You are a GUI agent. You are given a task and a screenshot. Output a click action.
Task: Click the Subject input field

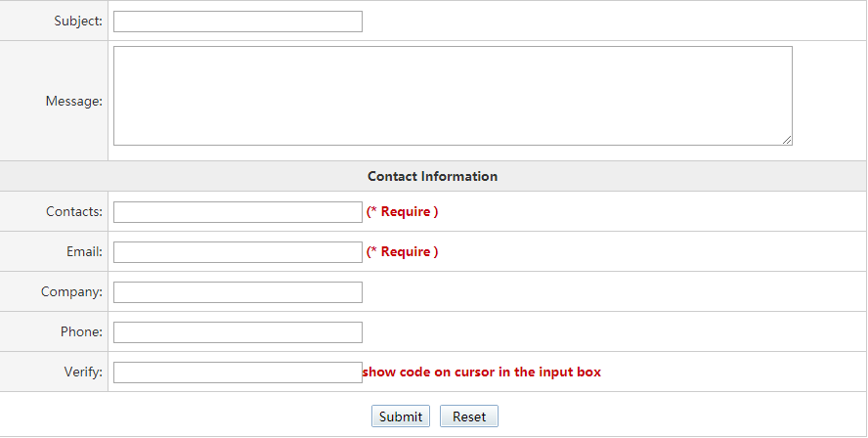point(238,22)
